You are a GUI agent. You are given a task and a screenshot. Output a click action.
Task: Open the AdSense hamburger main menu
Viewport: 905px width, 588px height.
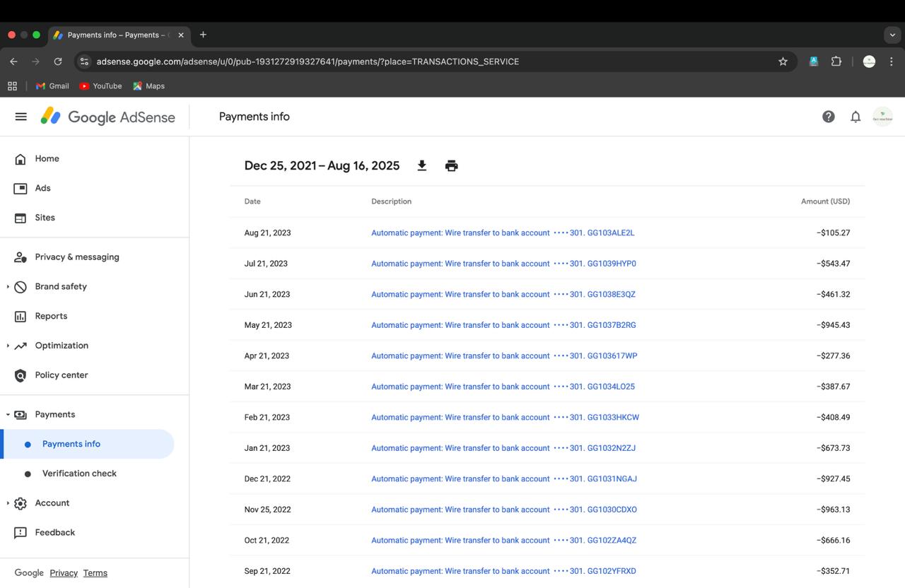[x=21, y=117]
